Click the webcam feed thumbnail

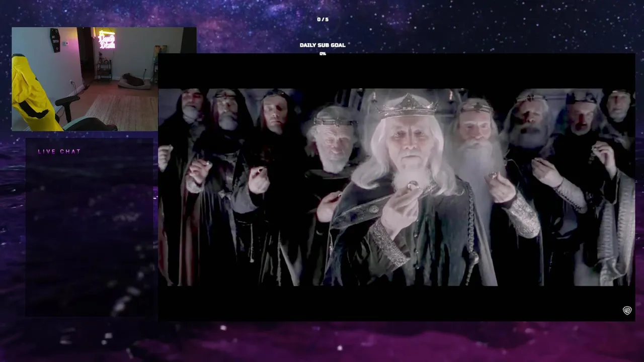click(x=104, y=79)
